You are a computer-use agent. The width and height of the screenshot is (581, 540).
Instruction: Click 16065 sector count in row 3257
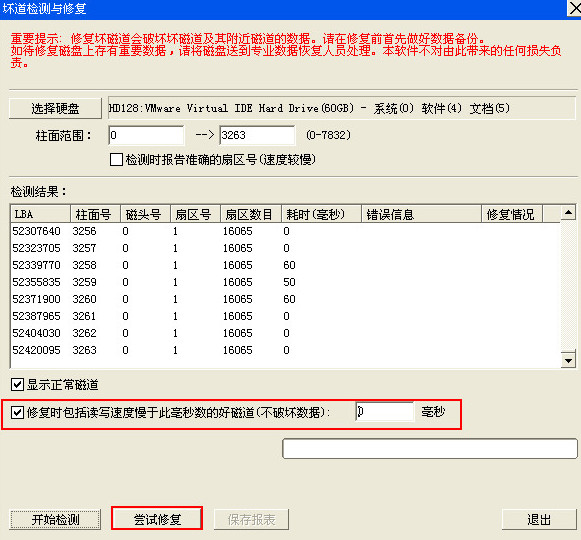tap(238, 248)
